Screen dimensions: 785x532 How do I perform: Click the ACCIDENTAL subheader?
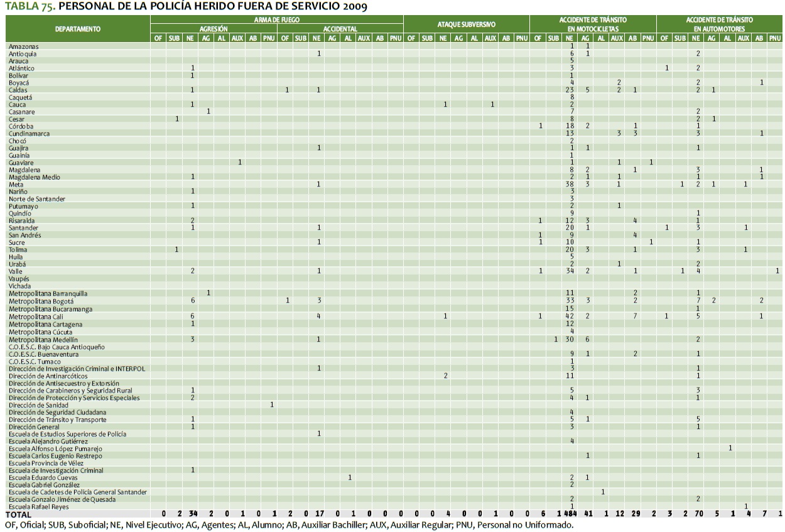(x=340, y=29)
